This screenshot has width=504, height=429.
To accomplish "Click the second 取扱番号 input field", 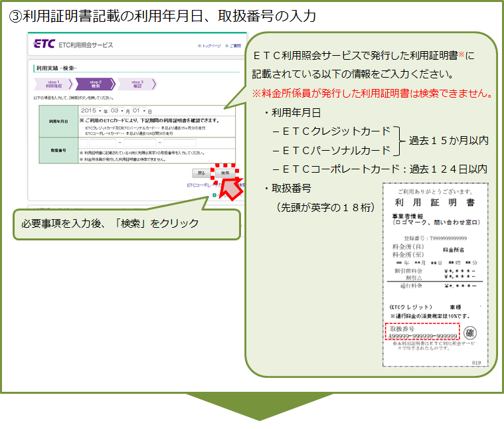I will click(103, 143).
